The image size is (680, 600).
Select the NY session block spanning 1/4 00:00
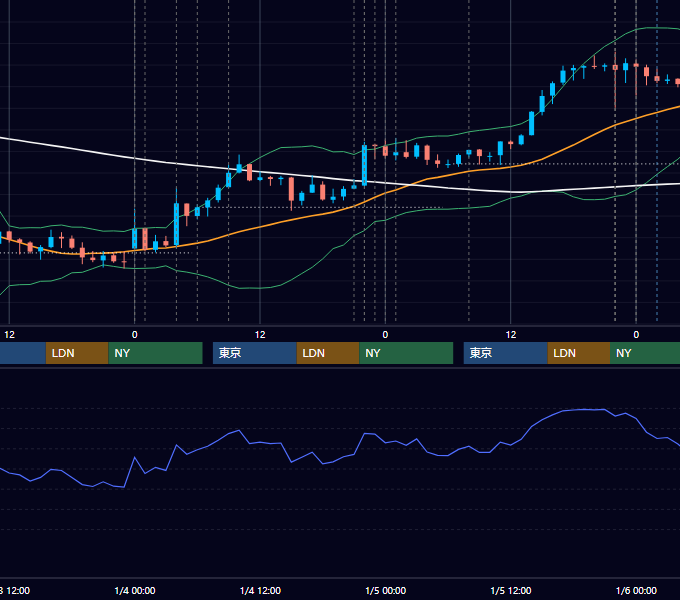[x=155, y=353]
